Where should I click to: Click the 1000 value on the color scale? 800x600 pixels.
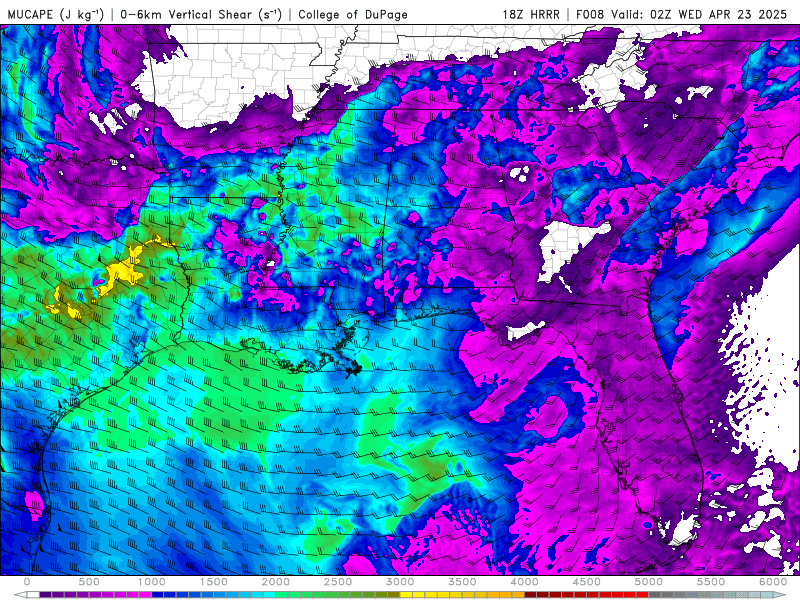[x=152, y=582]
